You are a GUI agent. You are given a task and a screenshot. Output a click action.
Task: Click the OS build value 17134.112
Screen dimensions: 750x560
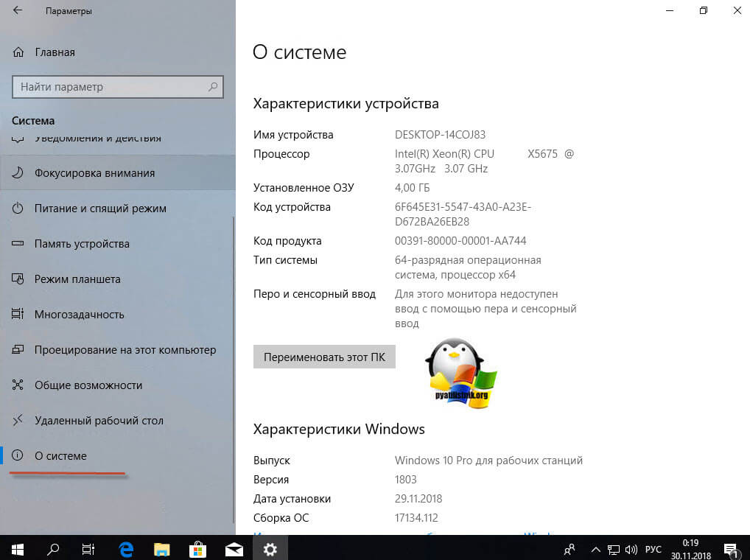416,518
